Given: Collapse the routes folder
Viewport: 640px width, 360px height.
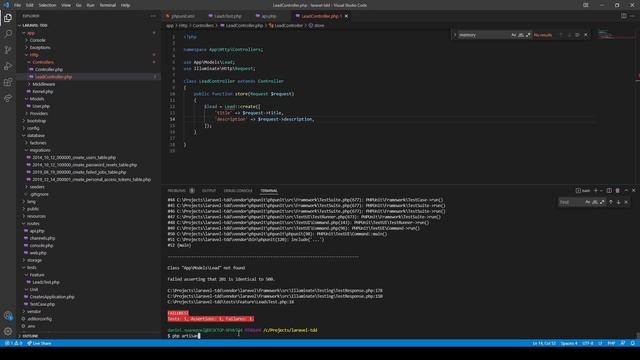Looking at the screenshot, I should point(33,223).
